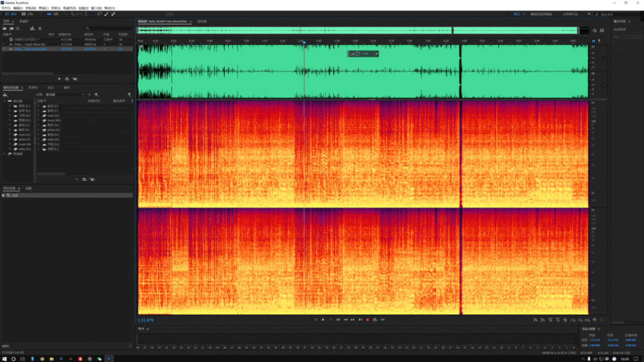Click the Files panel search field

108,29
